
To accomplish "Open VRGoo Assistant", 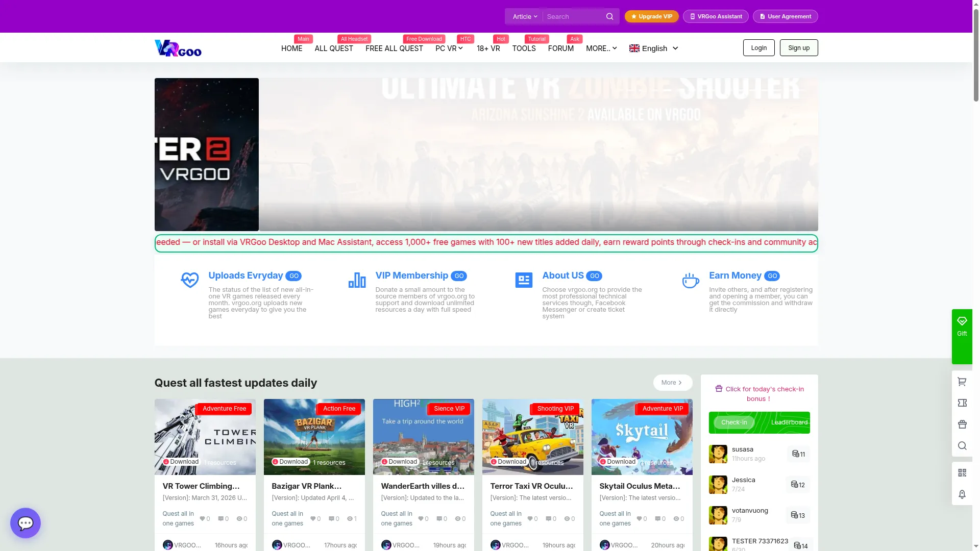I will (716, 16).
